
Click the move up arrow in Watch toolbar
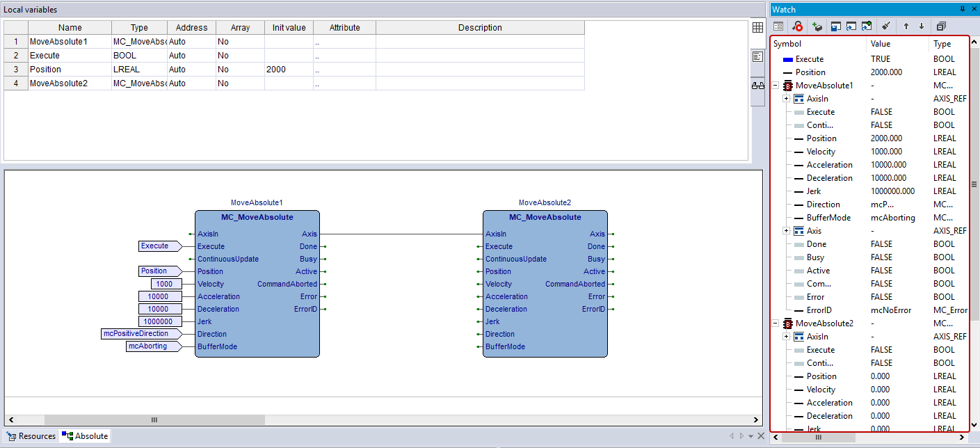pos(906,26)
